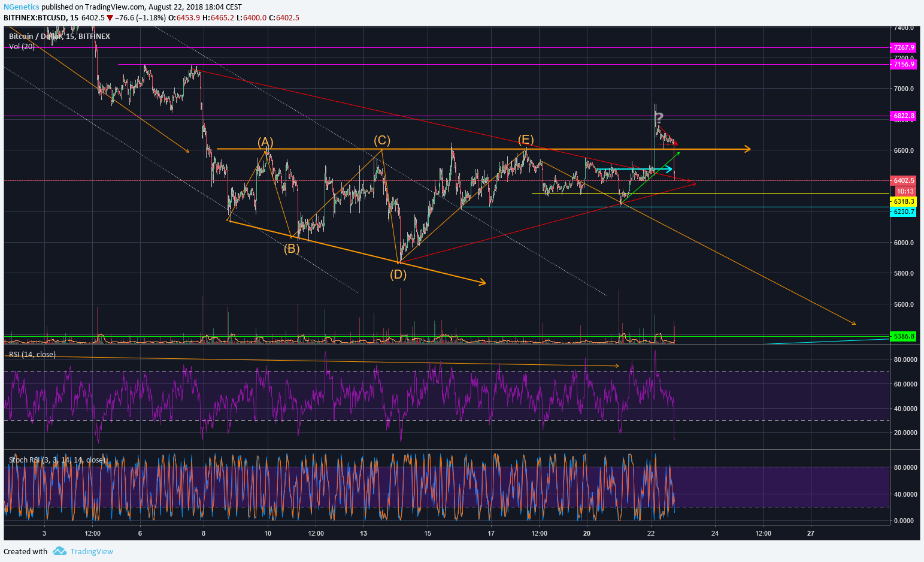Select the gray question mark annotation
The height and width of the screenshot is (562, 924).
coord(659,118)
